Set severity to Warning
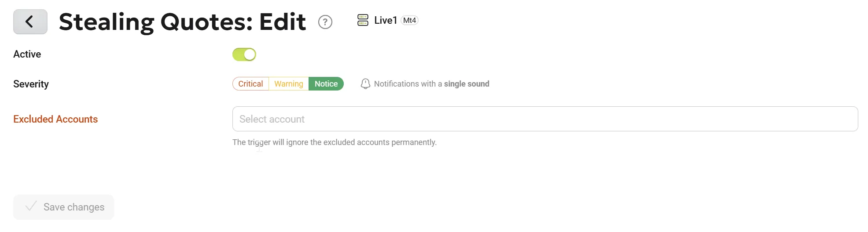Viewport: 868px width, 232px height. [289, 84]
